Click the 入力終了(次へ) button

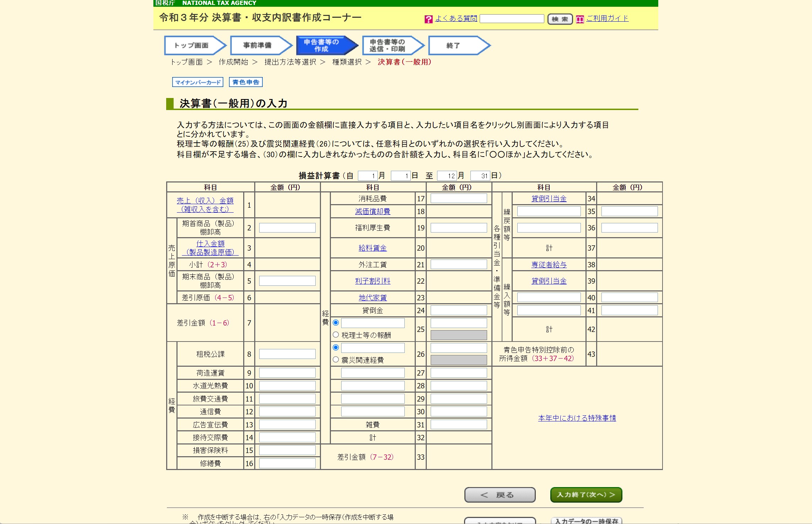(586, 495)
